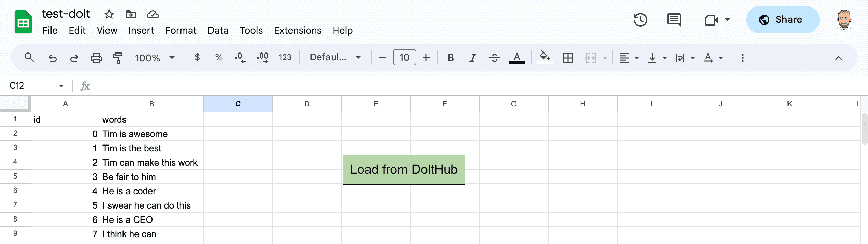
Task: Open the Help menu
Action: (343, 30)
